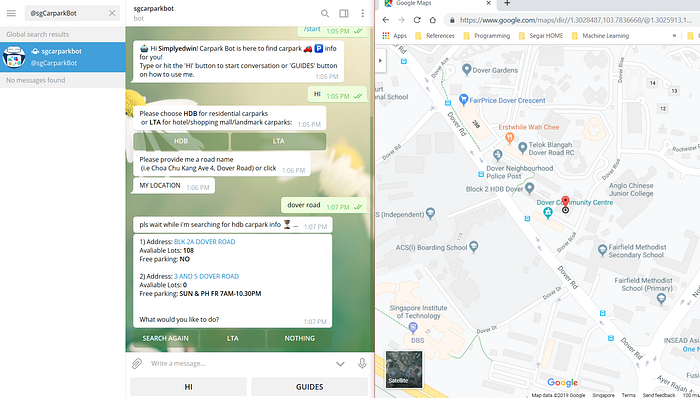The height and width of the screenshot is (398, 700).
Task: Open the Terms link in map footer
Action: pos(629,395)
